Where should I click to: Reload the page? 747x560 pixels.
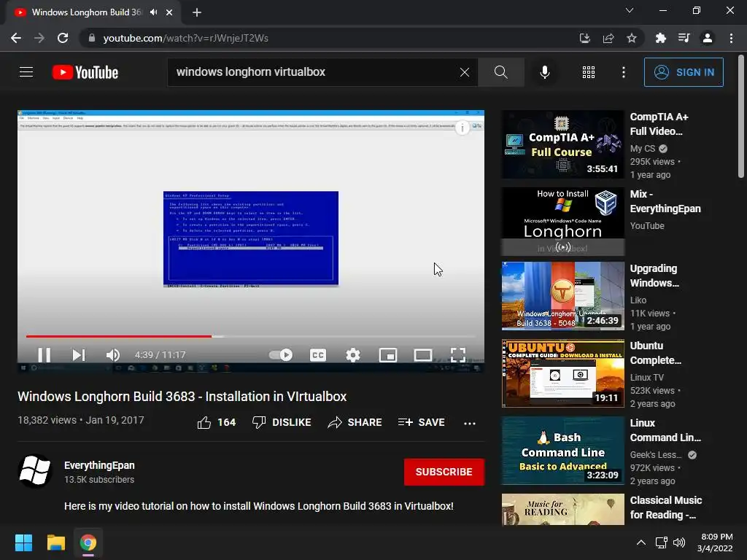(63, 38)
